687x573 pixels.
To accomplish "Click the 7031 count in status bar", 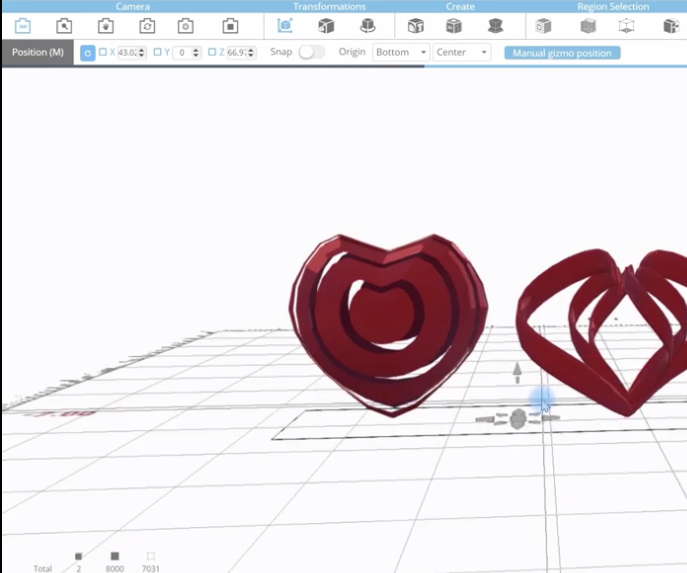I will pyautogui.click(x=150, y=568).
